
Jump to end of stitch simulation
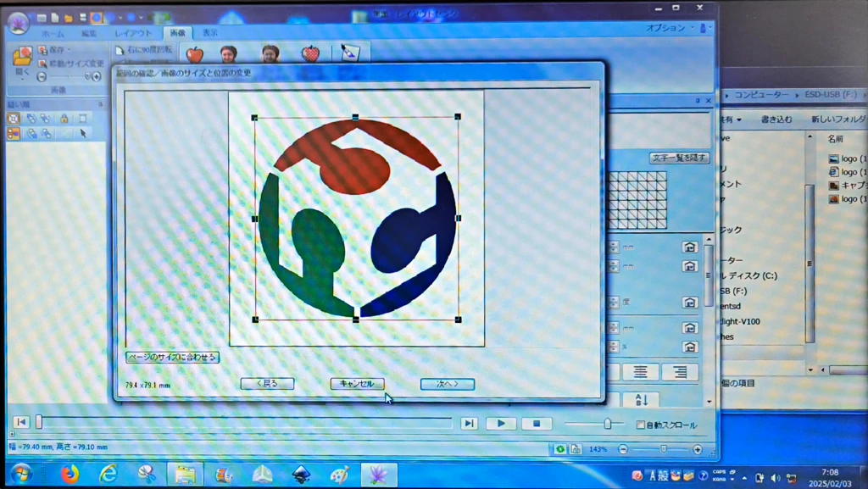pyautogui.click(x=469, y=424)
